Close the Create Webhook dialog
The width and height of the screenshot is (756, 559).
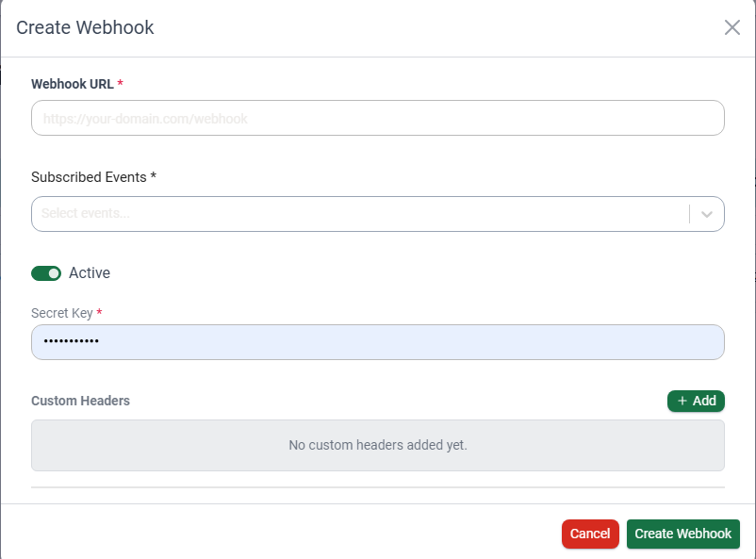(x=731, y=27)
